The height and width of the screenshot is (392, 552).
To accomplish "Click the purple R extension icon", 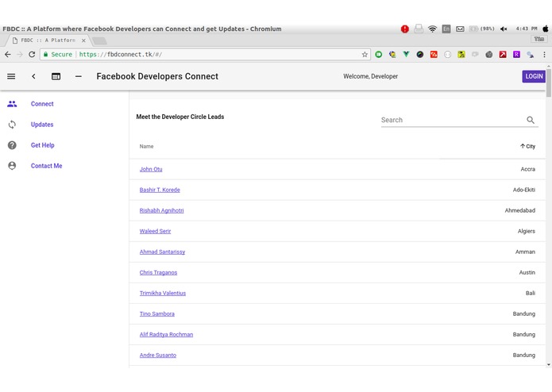I will click(516, 55).
